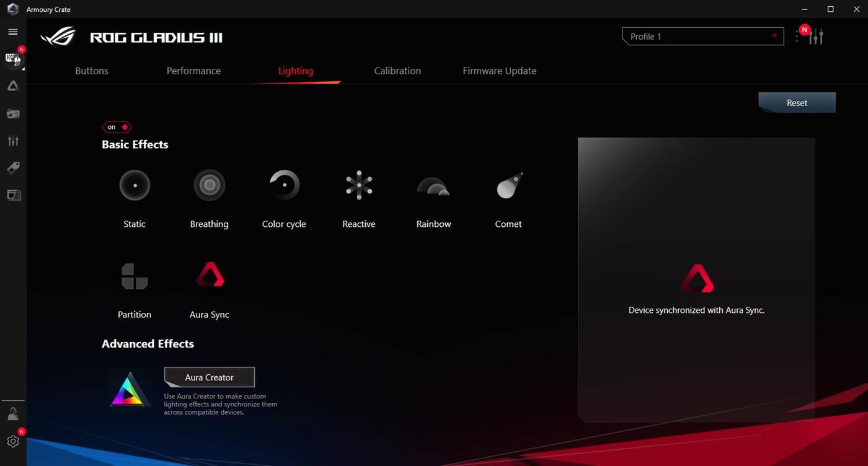Choose the Comet lighting effect
The width and height of the screenshot is (868, 466).
point(508,185)
